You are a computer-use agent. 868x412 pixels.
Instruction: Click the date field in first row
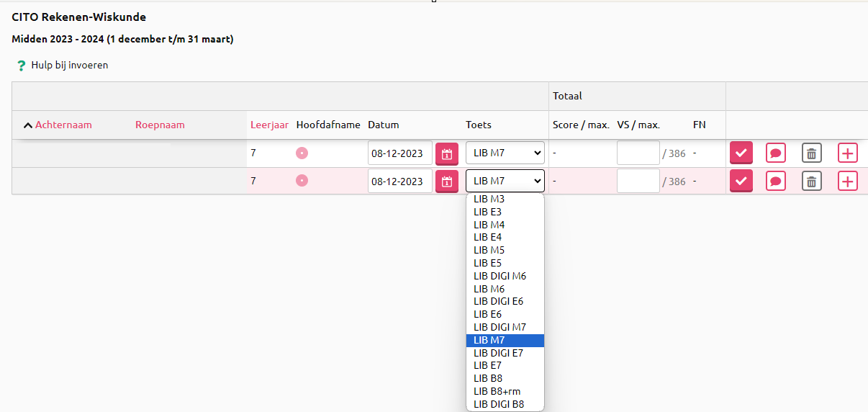(399, 153)
